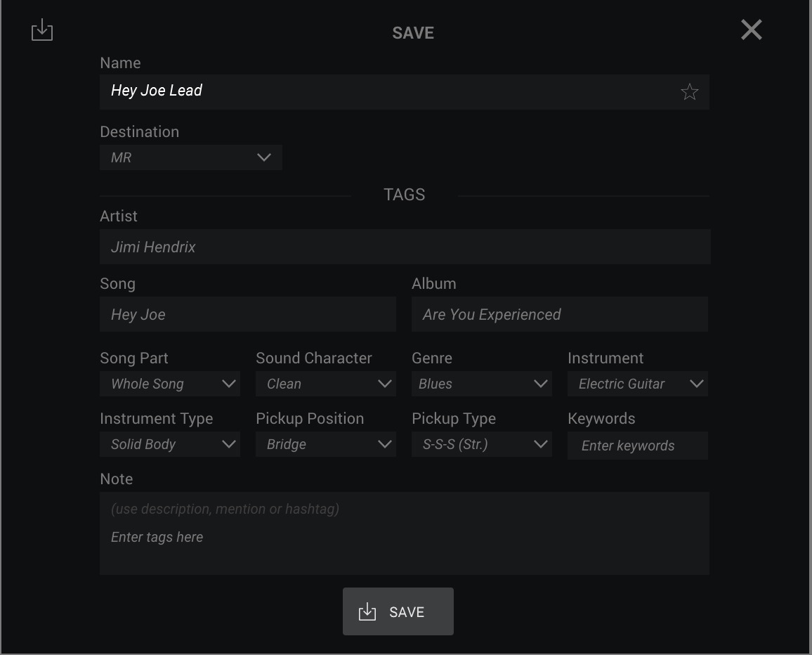Click the SAVE button at the bottom
Image resolution: width=812 pixels, height=655 pixels.
tap(398, 611)
